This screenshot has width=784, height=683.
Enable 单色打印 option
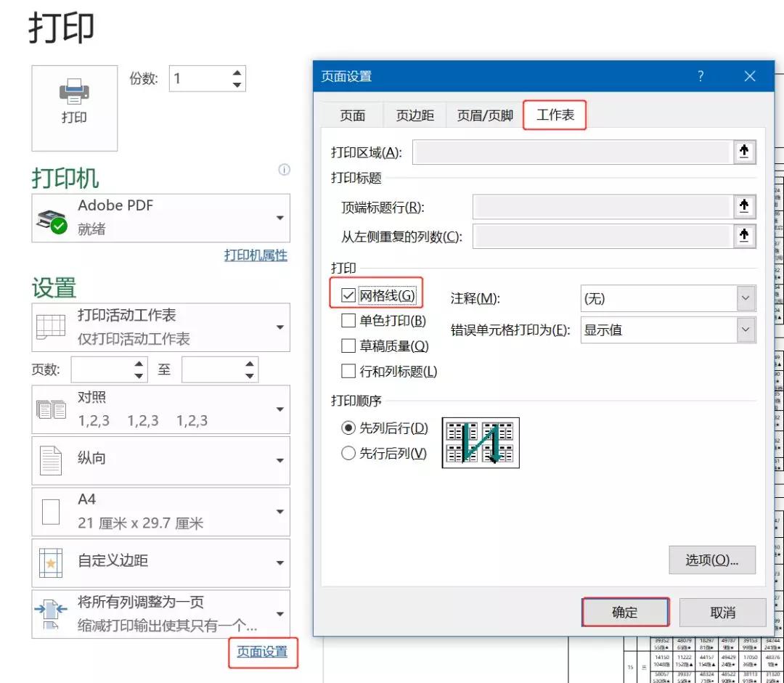(x=348, y=320)
